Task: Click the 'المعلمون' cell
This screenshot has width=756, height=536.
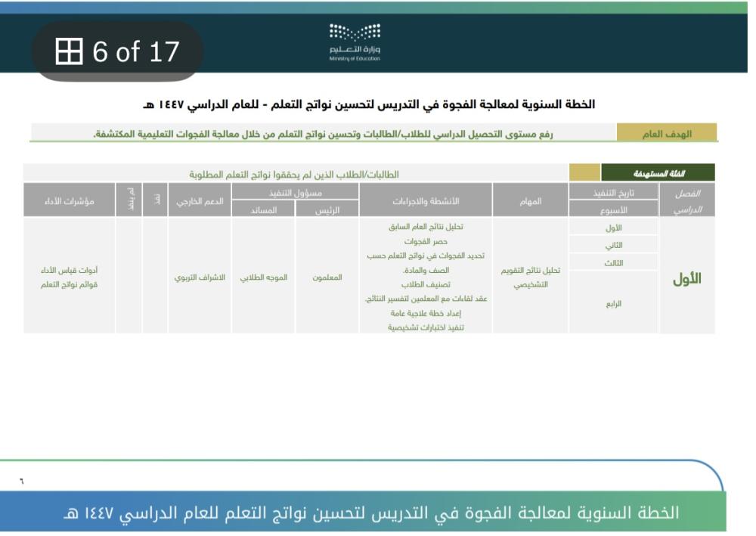Action: [x=327, y=277]
